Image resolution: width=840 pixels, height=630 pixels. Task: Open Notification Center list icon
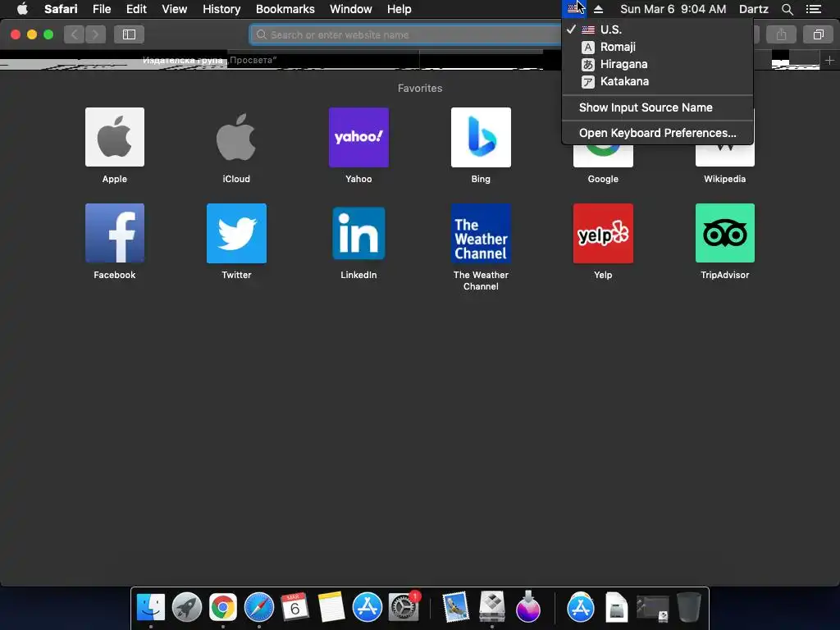click(814, 9)
